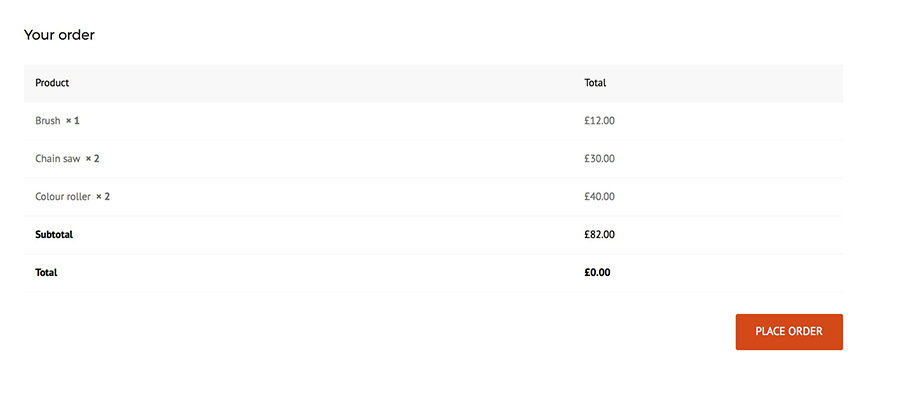The height and width of the screenshot is (395, 900).
Task: Click the × 2 quantity beside Chain saw
Action: tap(92, 158)
